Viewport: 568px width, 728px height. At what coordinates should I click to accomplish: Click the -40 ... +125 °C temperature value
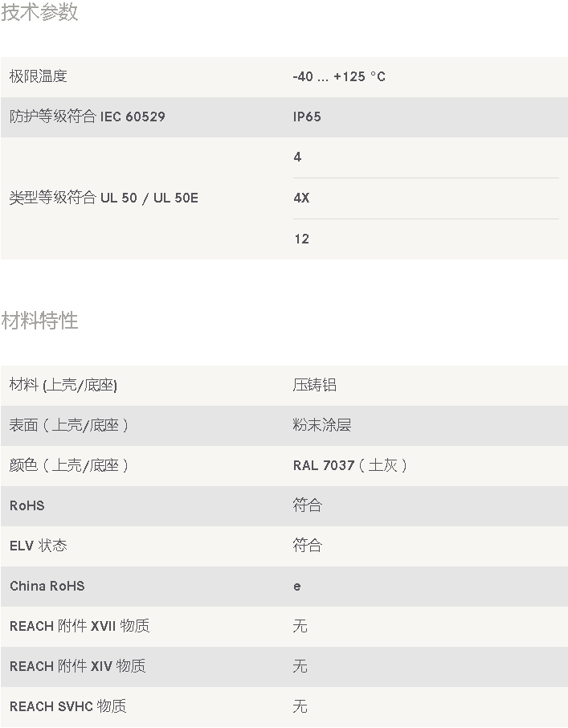pyautogui.click(x=339, y=76)
